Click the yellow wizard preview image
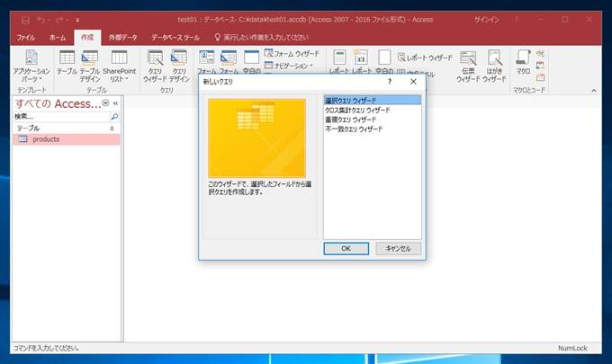The width and height of the screenshot is (612, 364). click(256, 138)
